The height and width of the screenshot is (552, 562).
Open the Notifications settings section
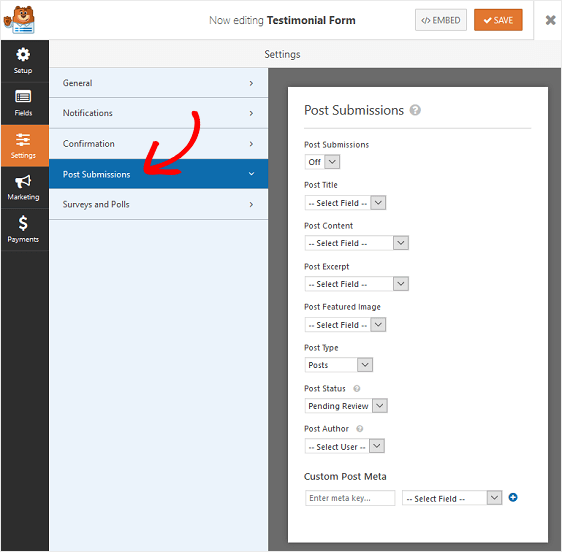click(x=158, y=113)
